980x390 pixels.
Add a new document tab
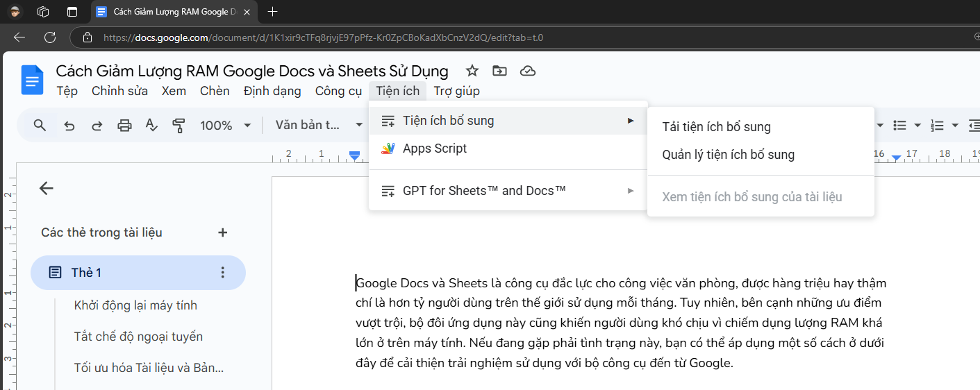coord(223,232)
